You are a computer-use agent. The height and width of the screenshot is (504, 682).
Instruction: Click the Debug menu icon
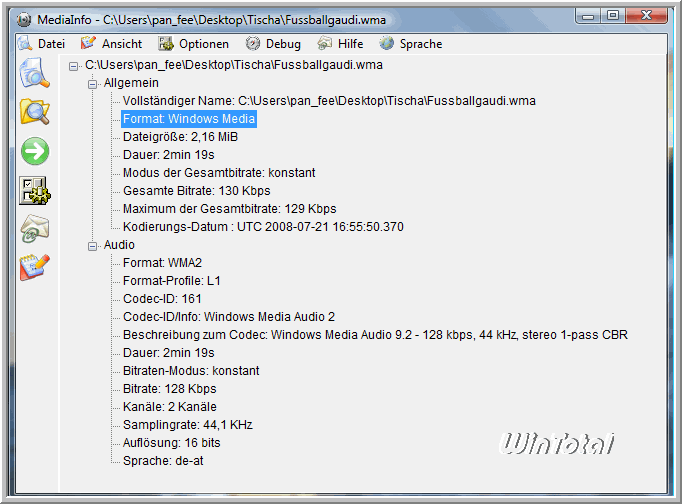[253, 43]
